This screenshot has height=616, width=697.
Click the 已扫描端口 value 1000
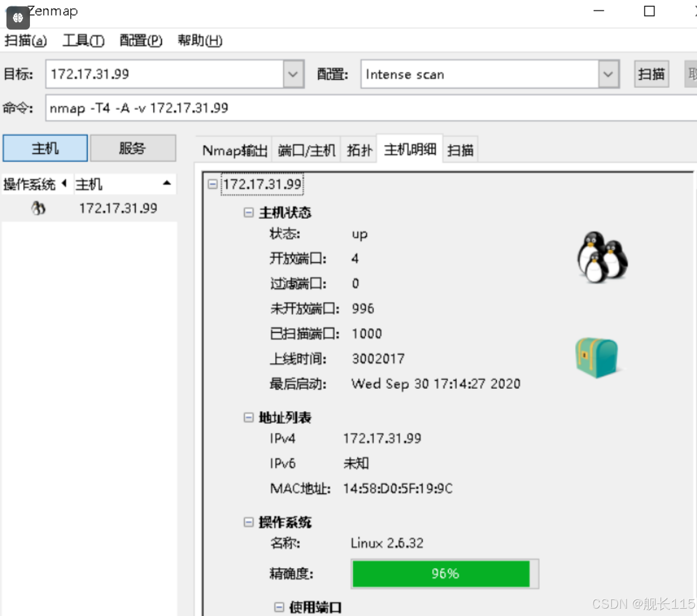point(367,334)
